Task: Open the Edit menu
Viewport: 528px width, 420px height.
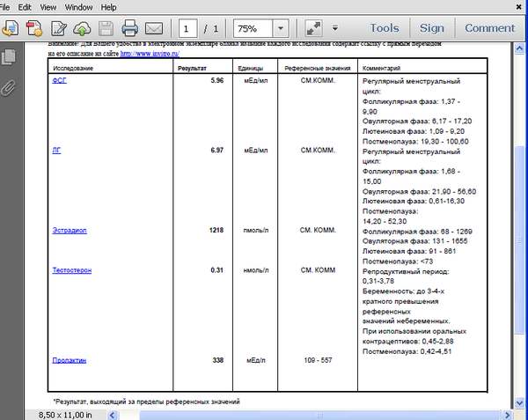Action: click(x=25, y=7)
